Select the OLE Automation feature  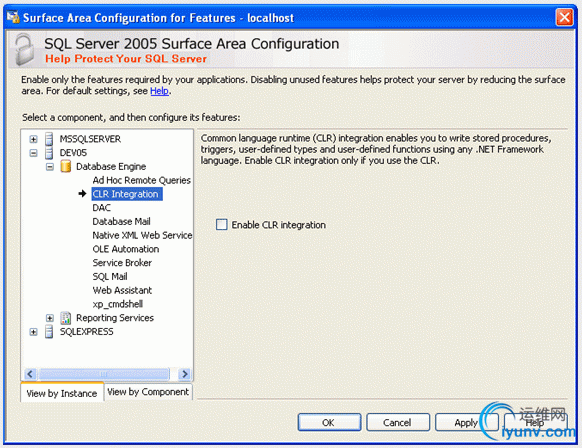(126, 249)
